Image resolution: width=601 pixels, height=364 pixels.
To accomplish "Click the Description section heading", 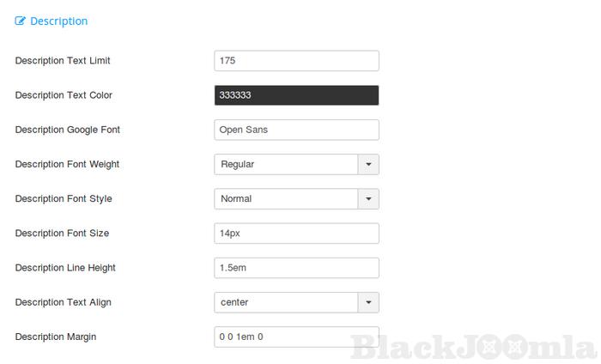I will [58, 21].
